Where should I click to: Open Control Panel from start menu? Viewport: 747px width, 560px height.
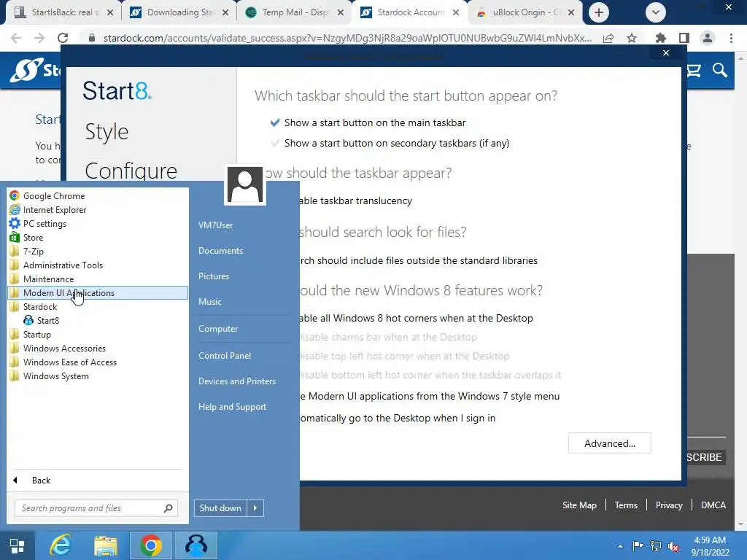coord(225,355)
